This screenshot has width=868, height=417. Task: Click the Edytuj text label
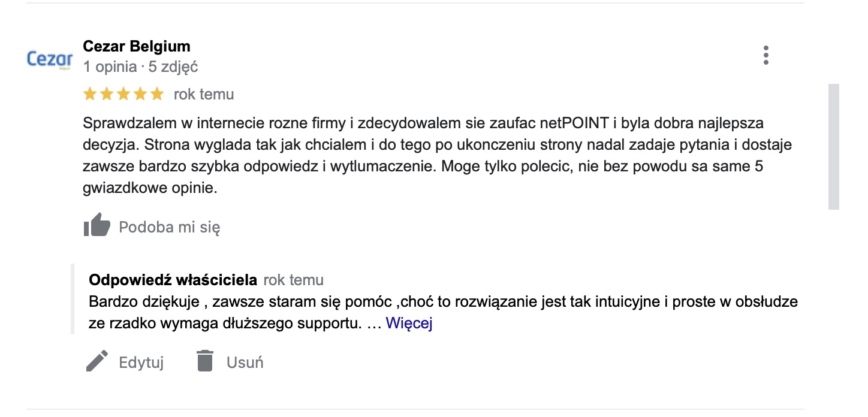141,362
